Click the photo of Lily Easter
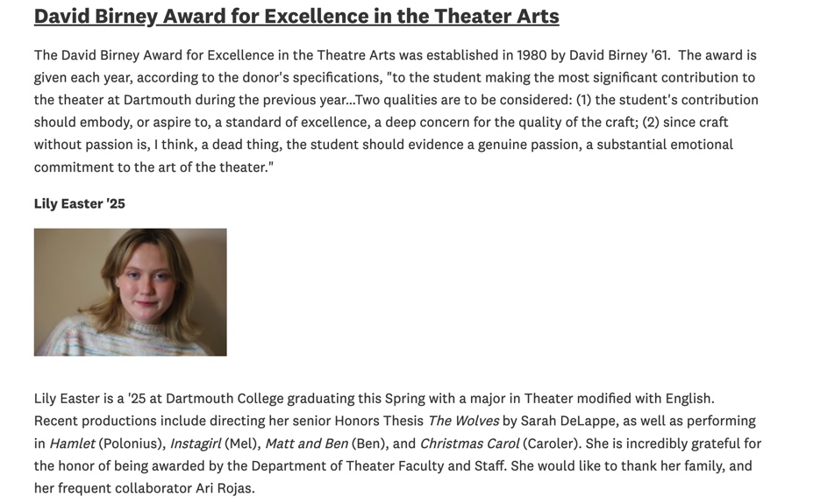The height and width of the screenshot is (504, 835). pos(130,292)
